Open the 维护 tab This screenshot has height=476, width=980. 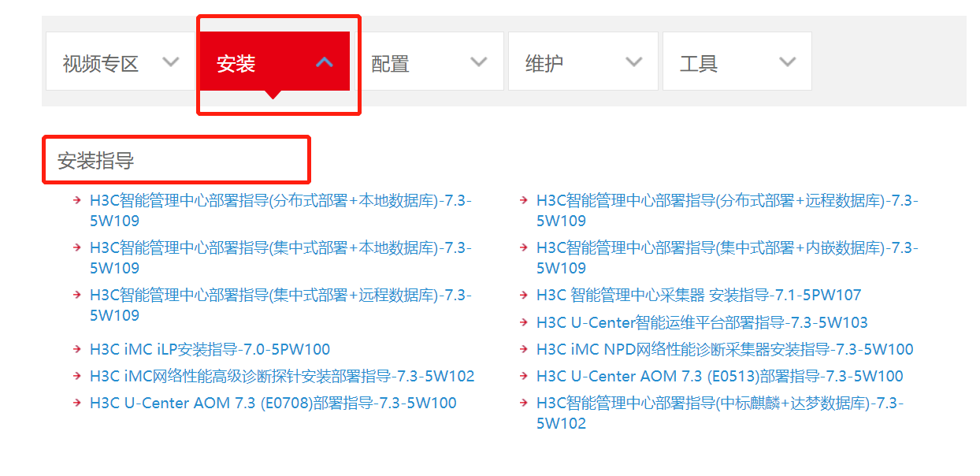pyautogui.click(x=583, y=61)
